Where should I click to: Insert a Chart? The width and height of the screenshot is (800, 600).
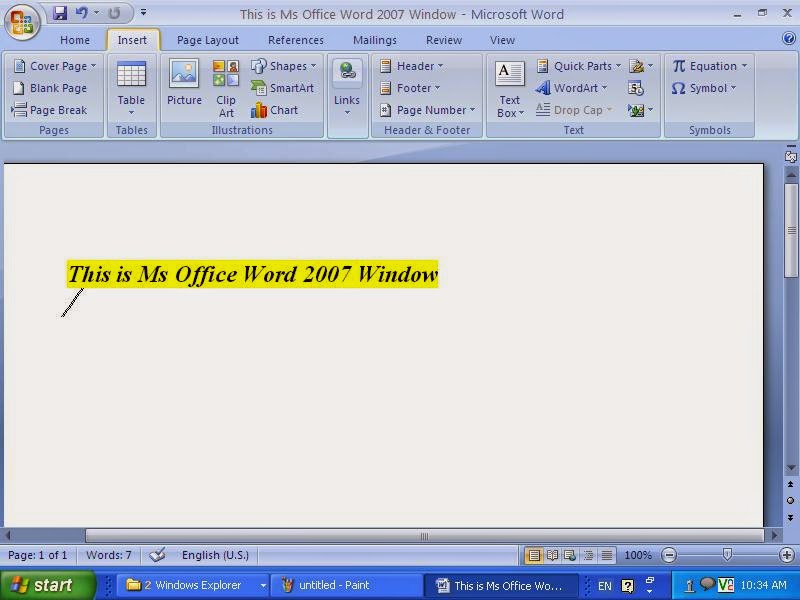coord(274,110)
